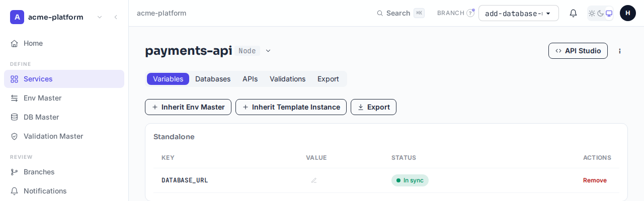
Task: Click the Export button with download icon
Action: coord(373,107)
